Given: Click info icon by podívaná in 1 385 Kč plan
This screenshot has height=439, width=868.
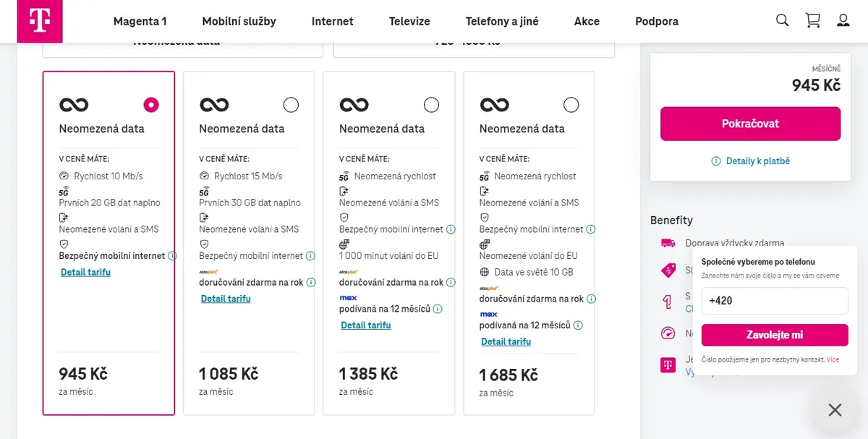Looking at the screenshot, I should pyautogui.click(x=438, y=309).
